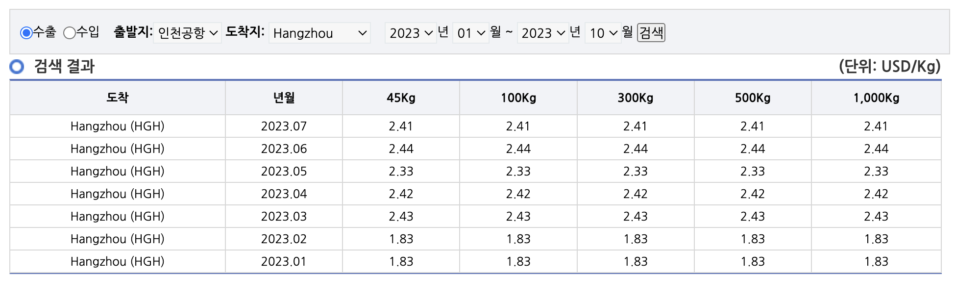Open the start year 2023 dropdown
The width and height of the screenshot is (980, 301).
411,33
